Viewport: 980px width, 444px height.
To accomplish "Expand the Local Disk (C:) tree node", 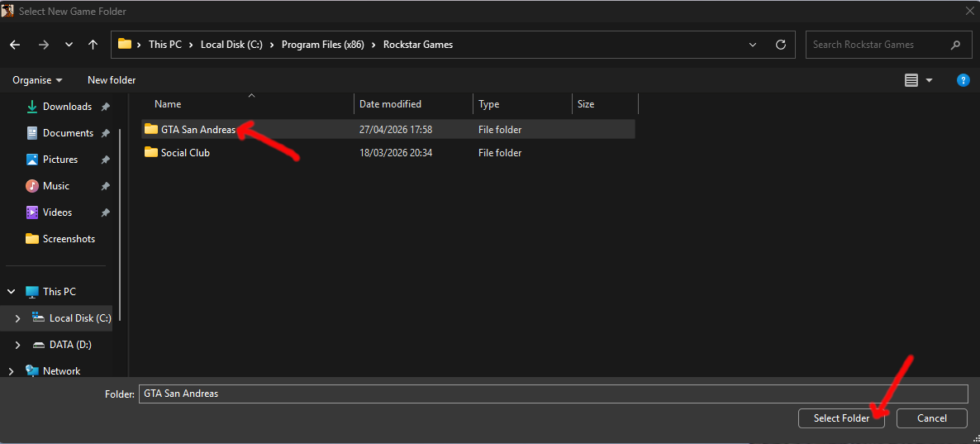I will (17, 318).
